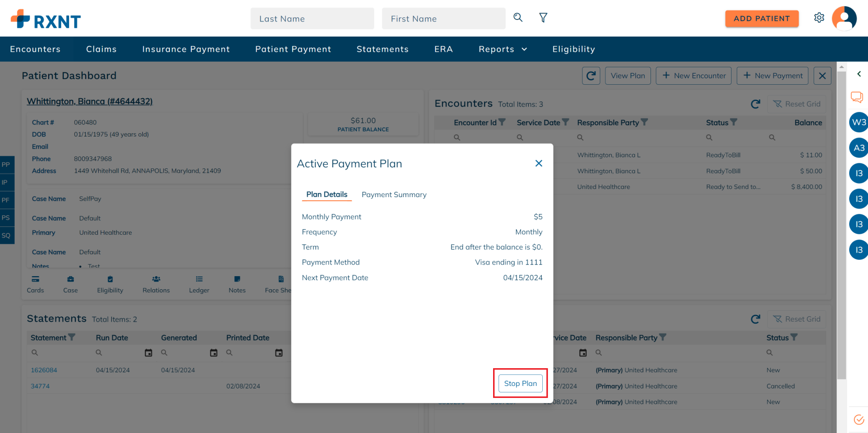Refresh the Patient Dashboard with reload icon
The image size is (868, 433).
click(591, 76)
